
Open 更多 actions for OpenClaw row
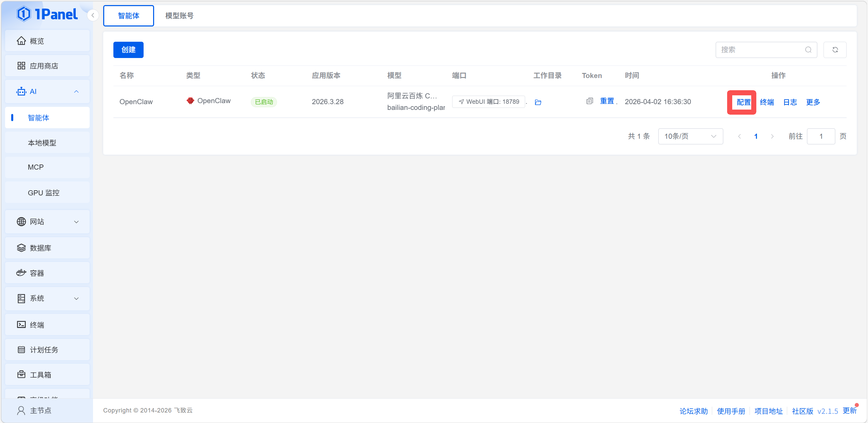[x=813, y=102]
